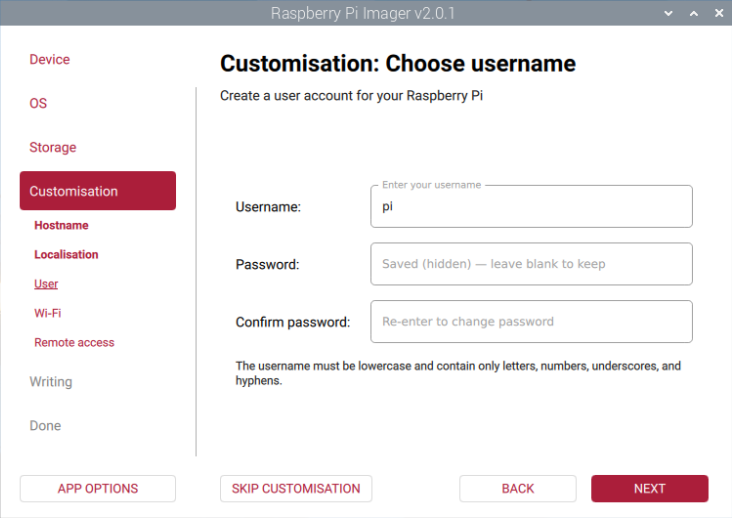
Task: Select the Storage step in sidebar
Action: click(52, 147)
